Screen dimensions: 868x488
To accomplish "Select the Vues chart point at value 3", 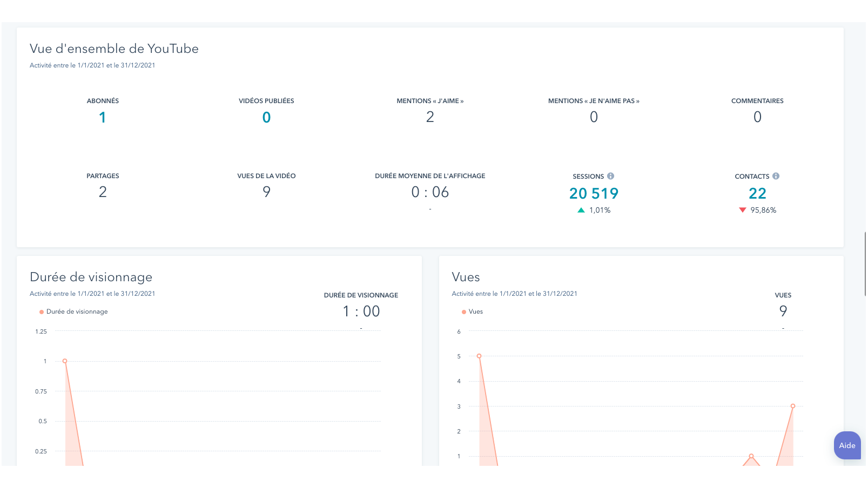I will [x=793, y=406].
